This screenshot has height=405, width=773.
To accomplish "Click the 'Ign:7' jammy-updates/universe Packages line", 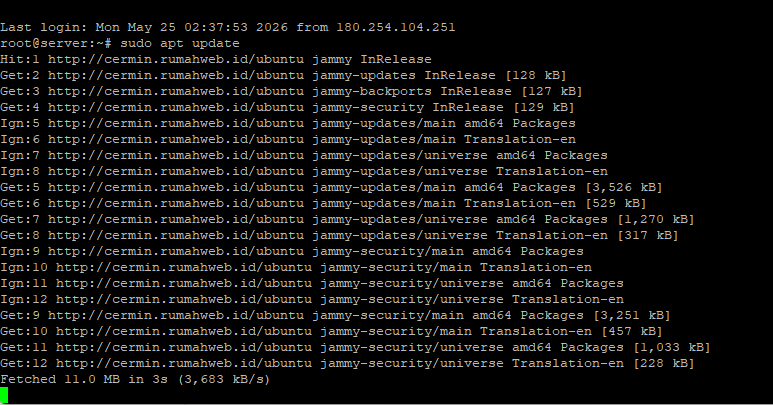I will pos(304,156).
